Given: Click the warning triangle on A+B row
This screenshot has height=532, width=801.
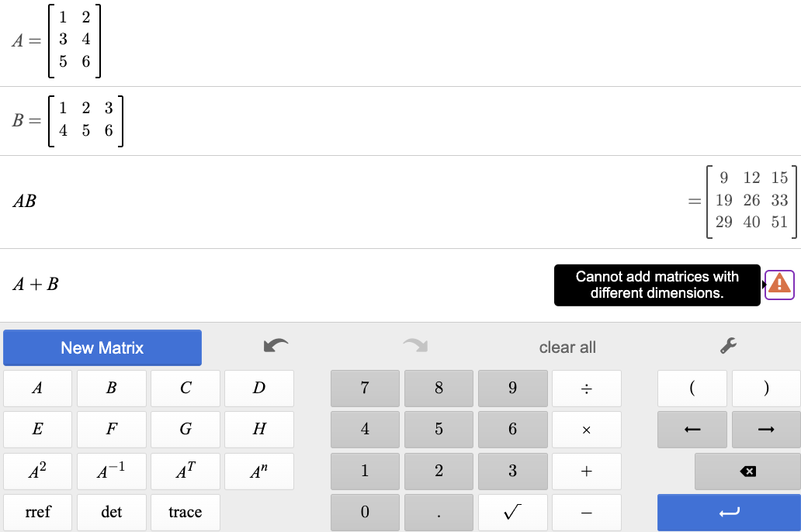Looking at the screenshot, I should [x=778, y=285].
